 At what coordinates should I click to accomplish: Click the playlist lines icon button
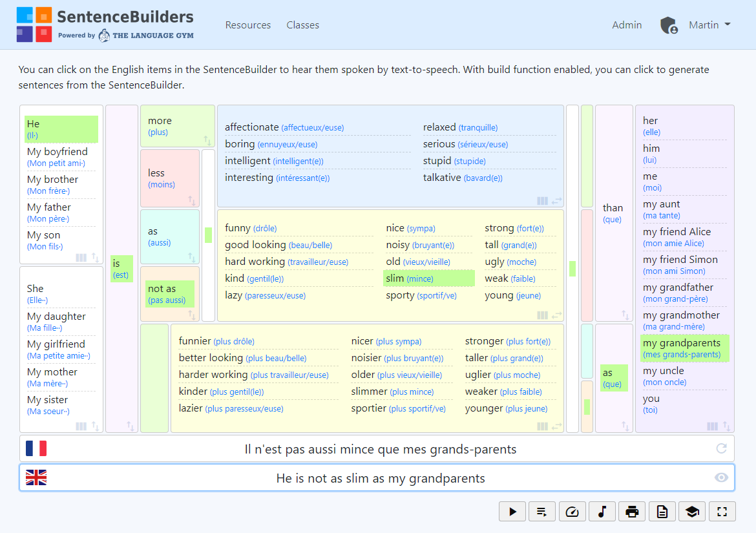tap(542, 512)
